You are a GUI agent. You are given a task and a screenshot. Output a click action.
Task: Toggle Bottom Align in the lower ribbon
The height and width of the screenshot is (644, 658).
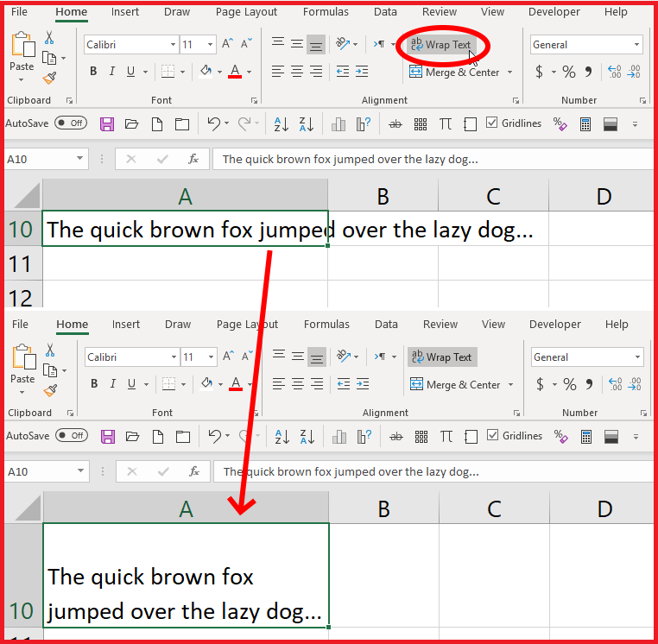point(317,357)
